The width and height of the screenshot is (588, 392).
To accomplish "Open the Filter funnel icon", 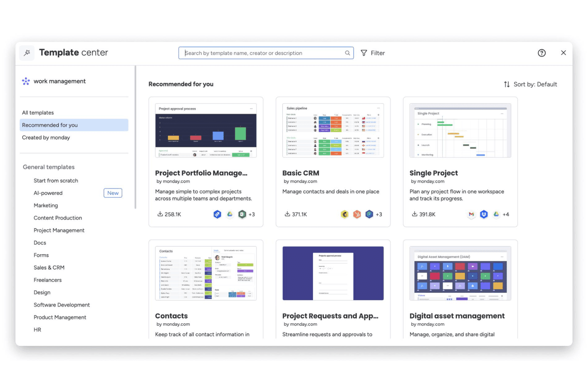I will click(364, 53).
